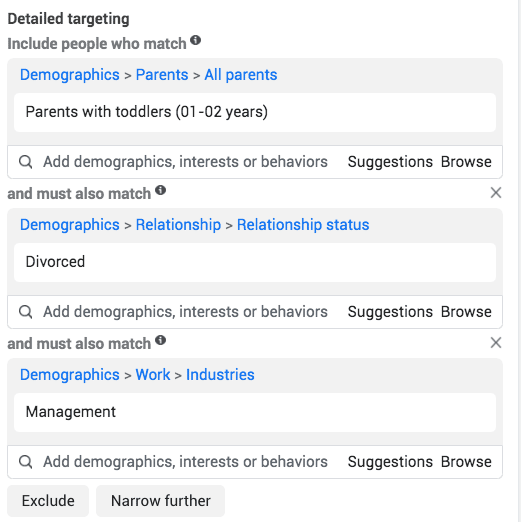Click Work breadcrumb under Demographics
The height and width of the screenshot is (522, 521).
[153, 375]
